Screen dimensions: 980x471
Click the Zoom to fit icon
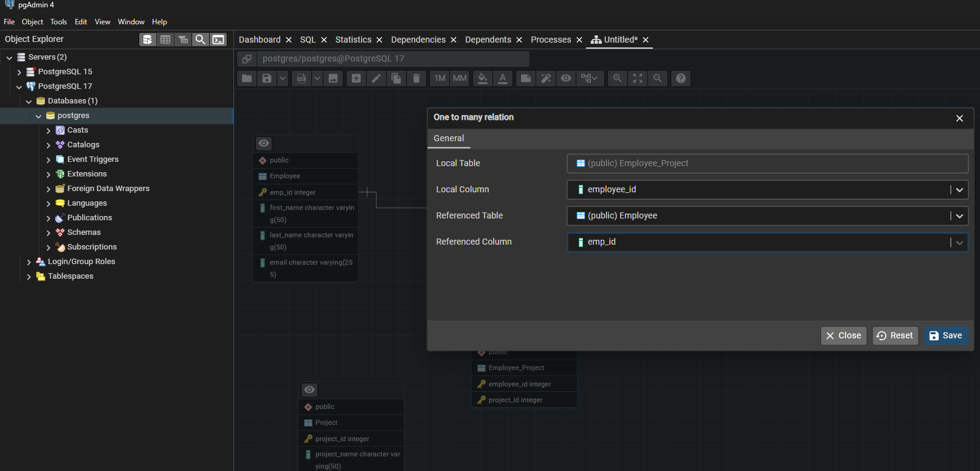pos(637,78)
